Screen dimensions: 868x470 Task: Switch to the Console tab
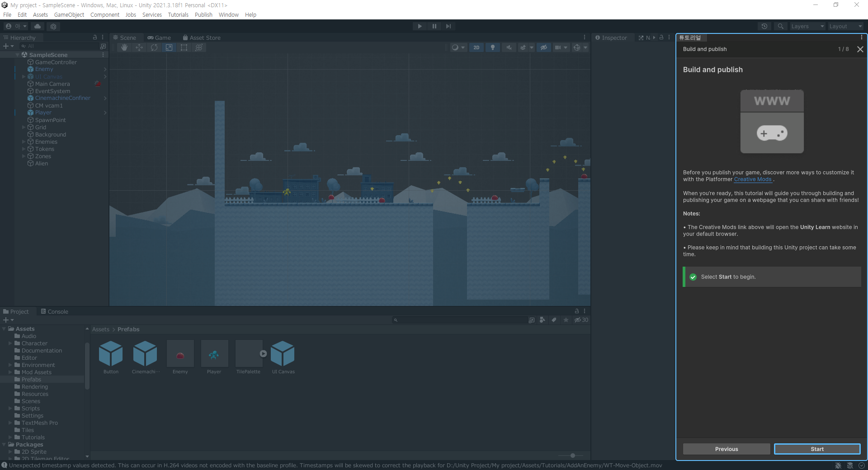(54, 311)
